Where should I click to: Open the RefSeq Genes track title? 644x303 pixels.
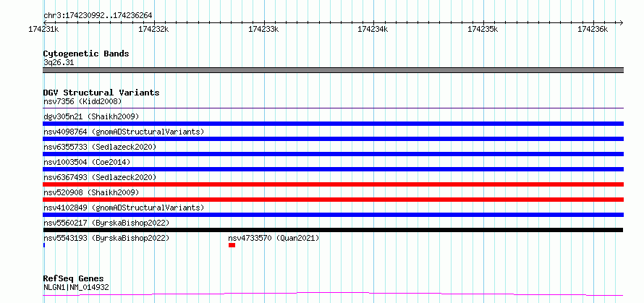tap(73, 279)
